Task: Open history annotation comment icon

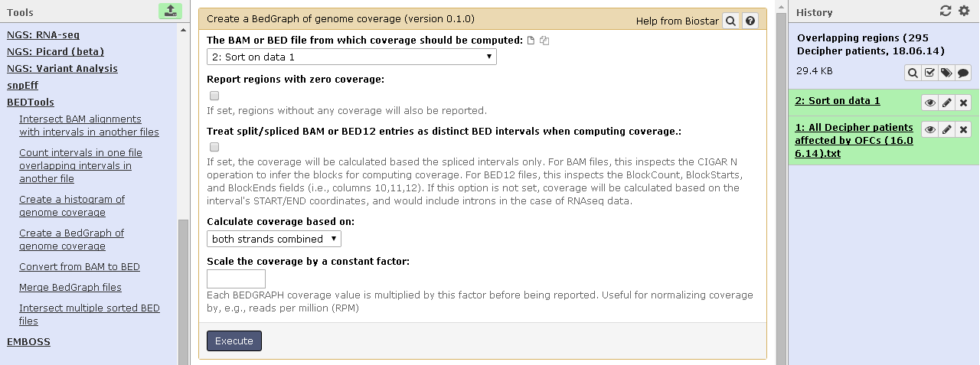Action: coord(963,73)
